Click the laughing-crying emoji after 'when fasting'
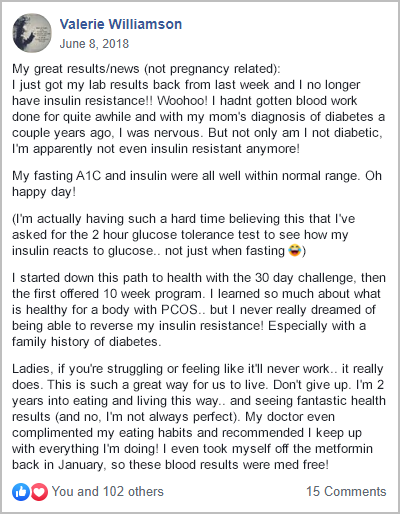 tap(295, 250)
